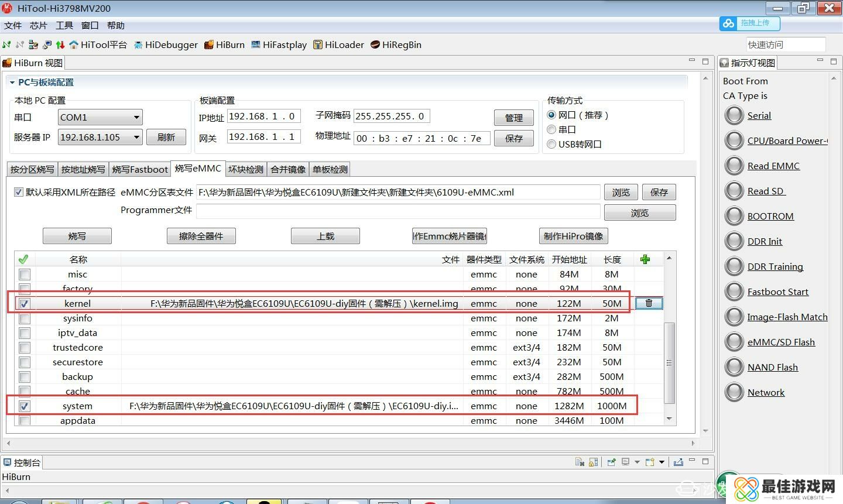Switch to the 烧写Fastboot tab
The width and height of the screenshot is (843, 504).
coord(140,169)
